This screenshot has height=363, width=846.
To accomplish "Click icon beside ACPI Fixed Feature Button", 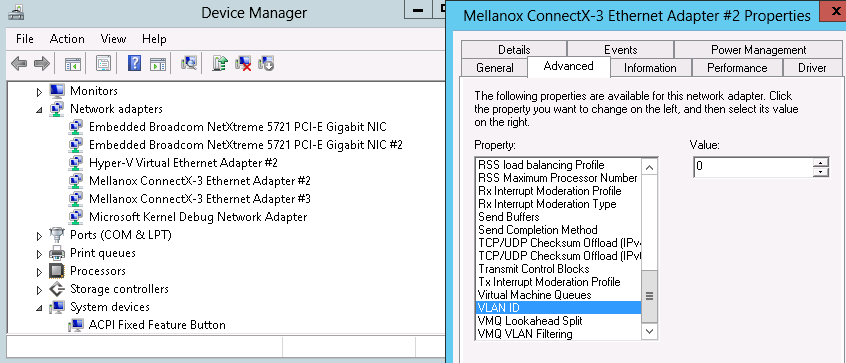I will tap(76, 325).
